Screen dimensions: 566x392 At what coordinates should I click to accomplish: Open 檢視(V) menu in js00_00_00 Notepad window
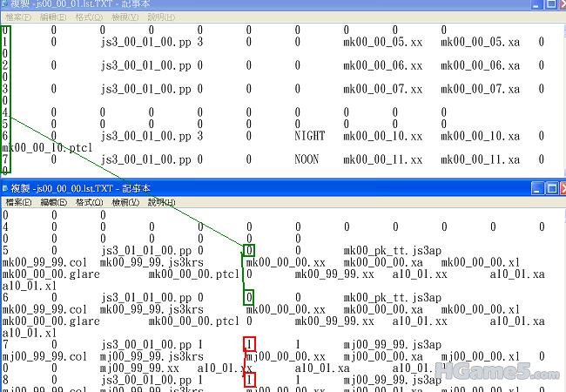click(125, 202)
